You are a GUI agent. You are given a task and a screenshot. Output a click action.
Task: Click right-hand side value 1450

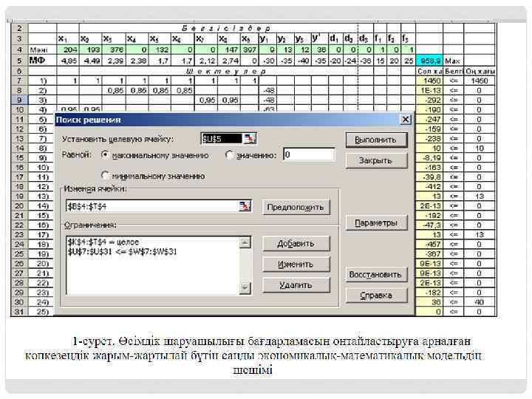click(479, 81)
